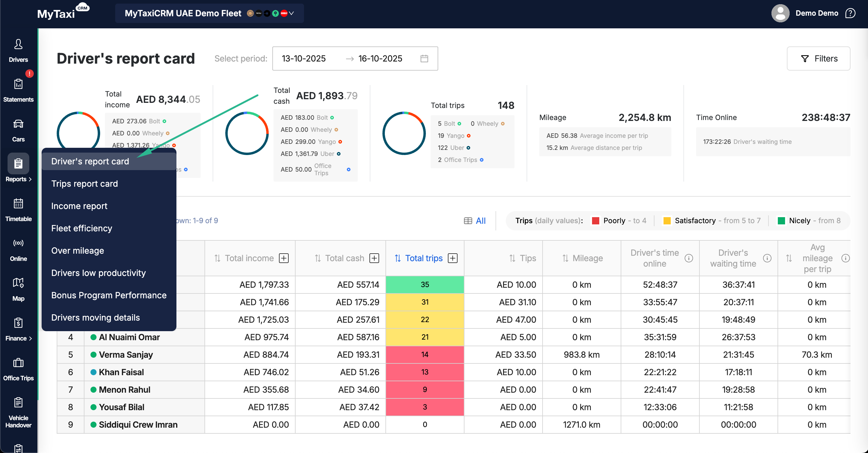Click the start date 13-10-2025 field
This screenshot has width=868, height=453.
pos(304,59)
